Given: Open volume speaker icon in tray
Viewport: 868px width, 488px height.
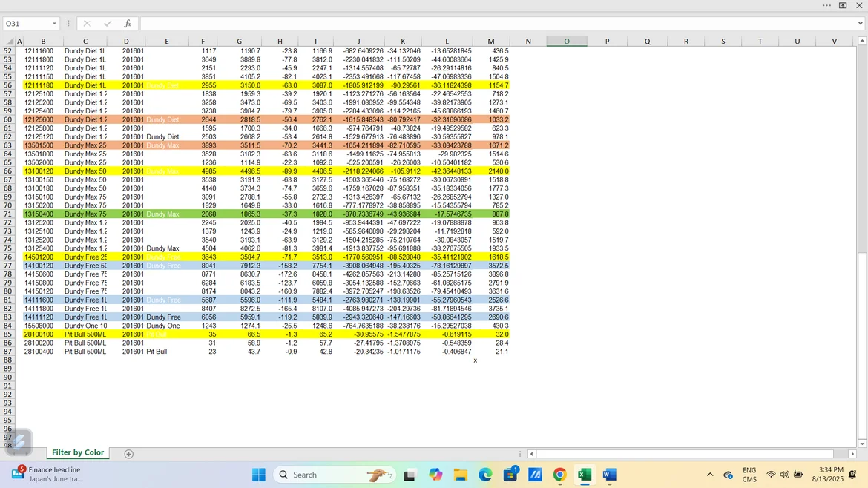Looking at the screenshot, I should [x=784, y=475].
